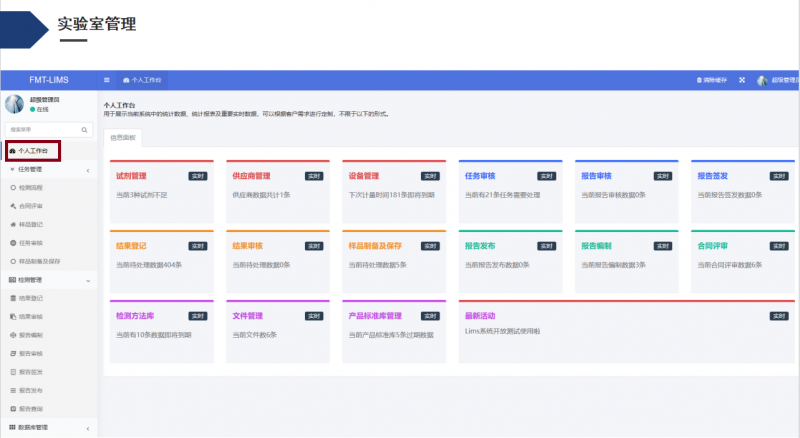
Task: Expand the 数据库管理 sidebar group
Action: (x=48, y=428)
